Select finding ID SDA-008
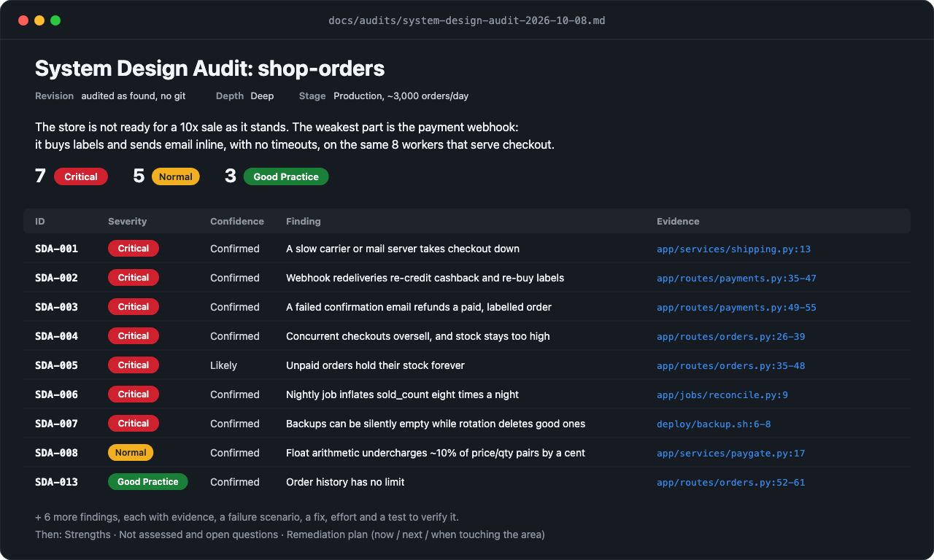 56,453
